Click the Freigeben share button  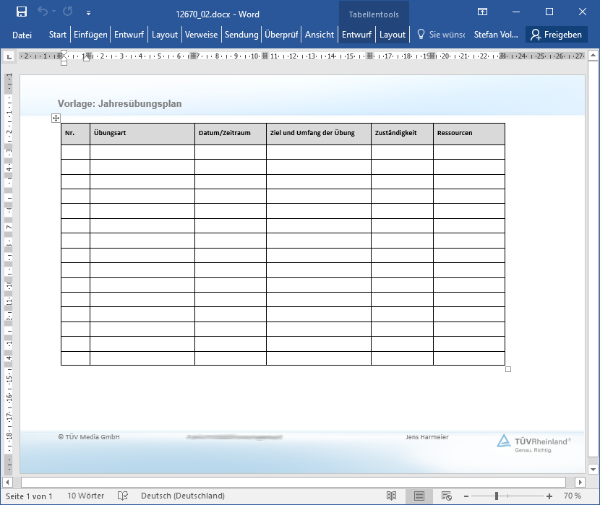556,34
